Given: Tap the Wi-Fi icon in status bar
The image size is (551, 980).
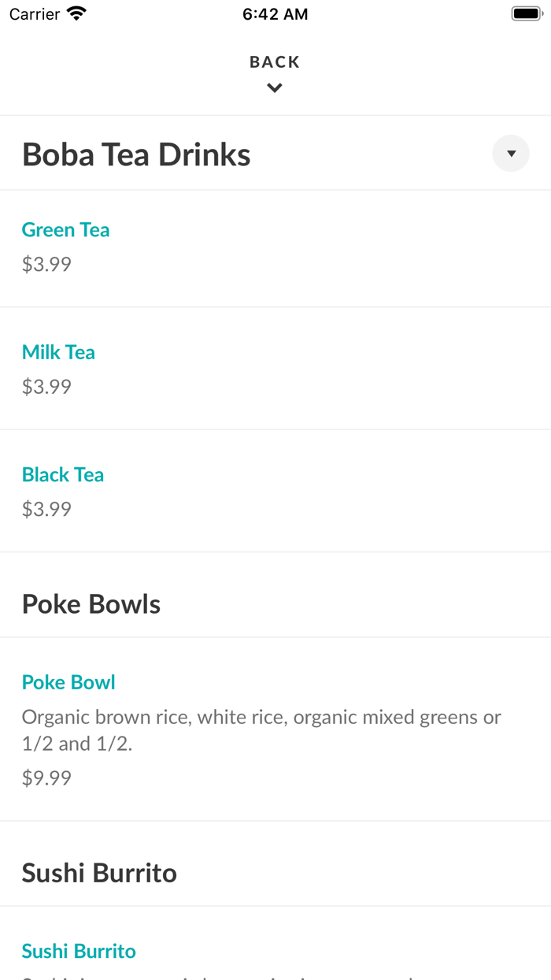Looking at the screenshot, I should pos(76,13).
